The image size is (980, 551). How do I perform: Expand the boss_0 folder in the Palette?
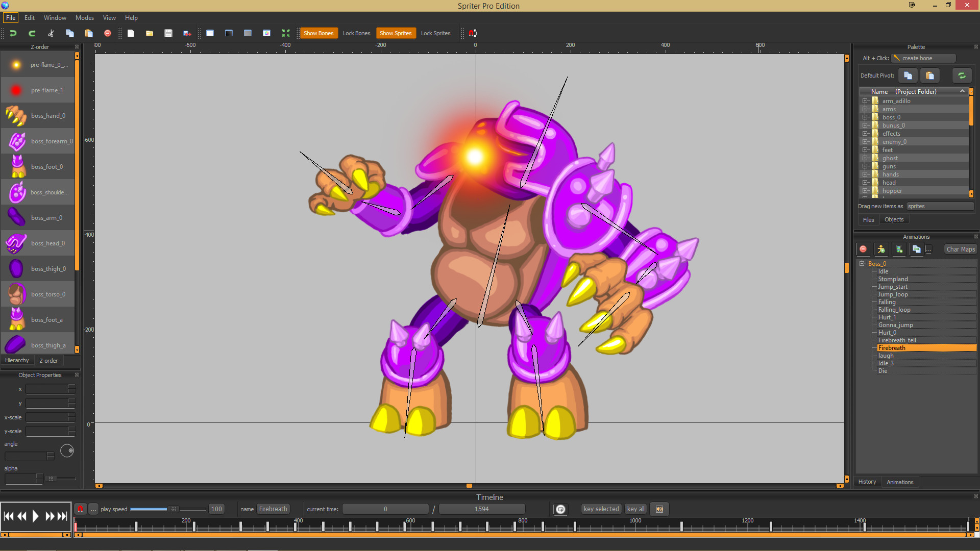click(865, 117)
